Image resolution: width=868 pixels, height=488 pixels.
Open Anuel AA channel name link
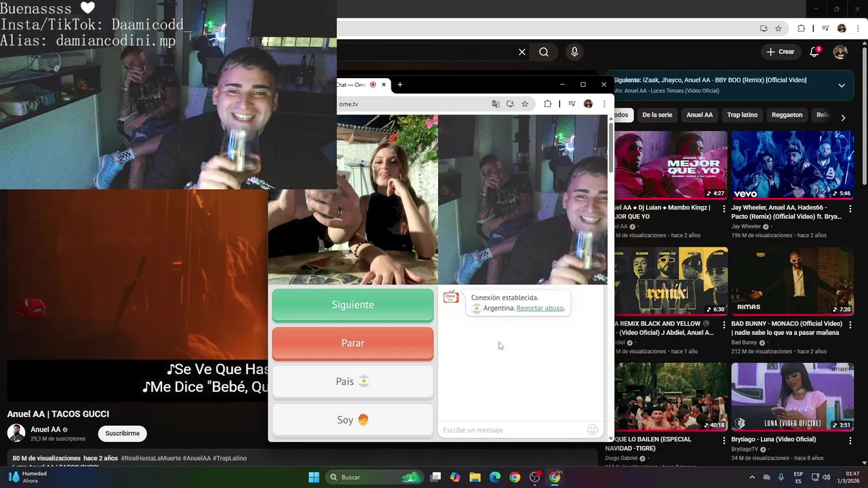point(45,430)
